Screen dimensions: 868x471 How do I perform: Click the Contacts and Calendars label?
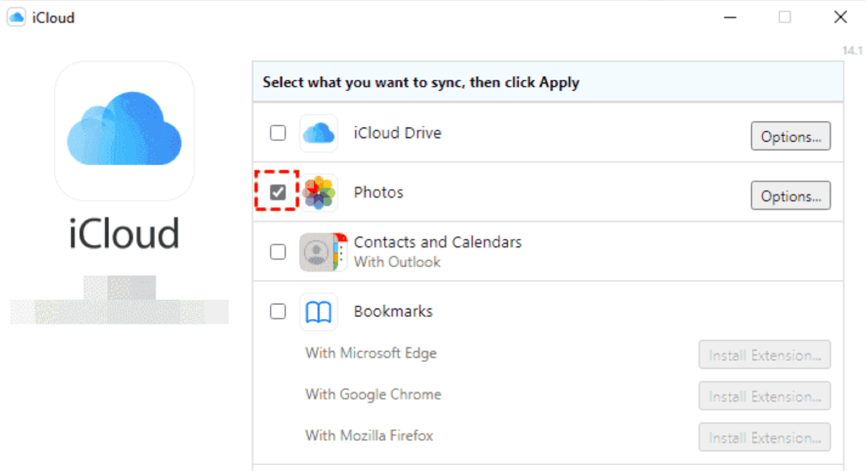point(438,242)
